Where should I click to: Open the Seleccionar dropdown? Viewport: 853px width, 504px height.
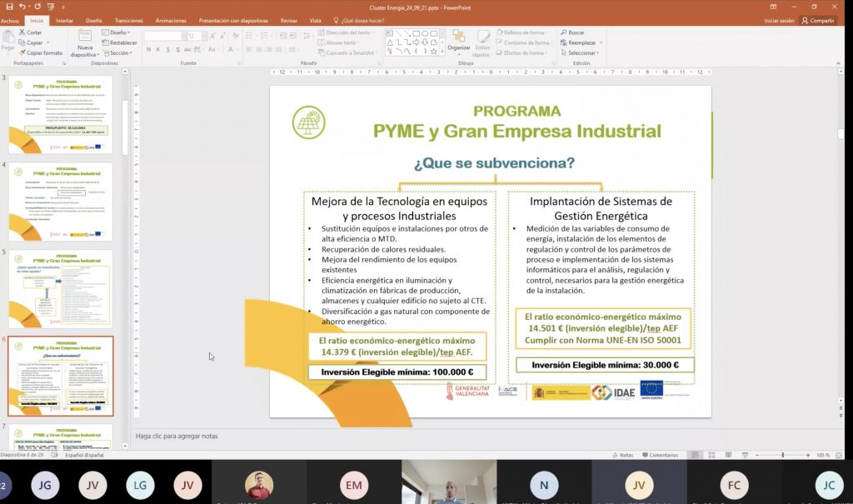click(580, 52)
